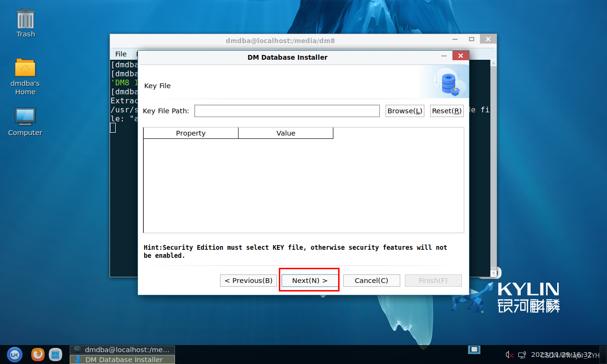
Task: Click the Browse(L) button
Action: coord(405,111)
